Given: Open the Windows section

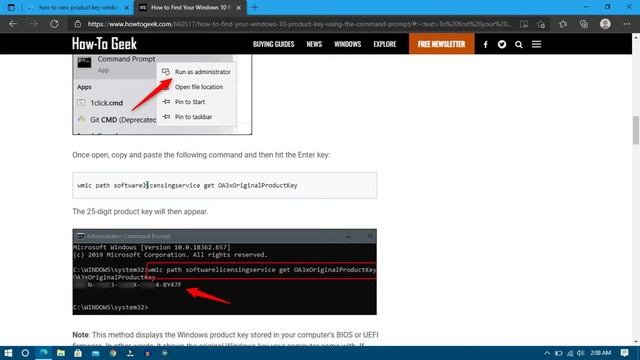Looking at the screenshot, I should (x=347, y=44).
